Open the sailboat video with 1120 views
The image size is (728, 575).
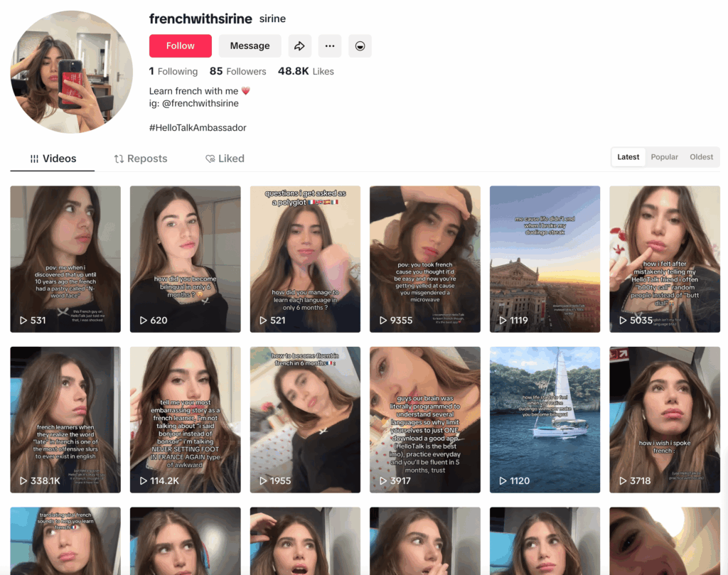(x=545, y=419)
